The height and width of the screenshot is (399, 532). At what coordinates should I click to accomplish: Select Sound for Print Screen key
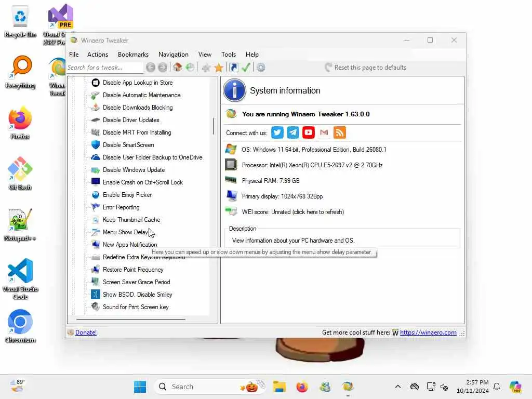136,307
